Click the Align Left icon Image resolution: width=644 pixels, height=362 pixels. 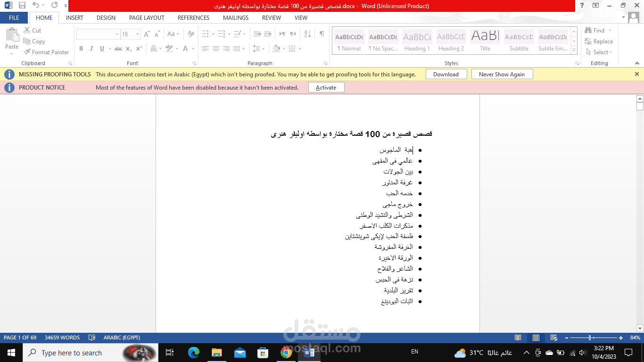point(206,49)
